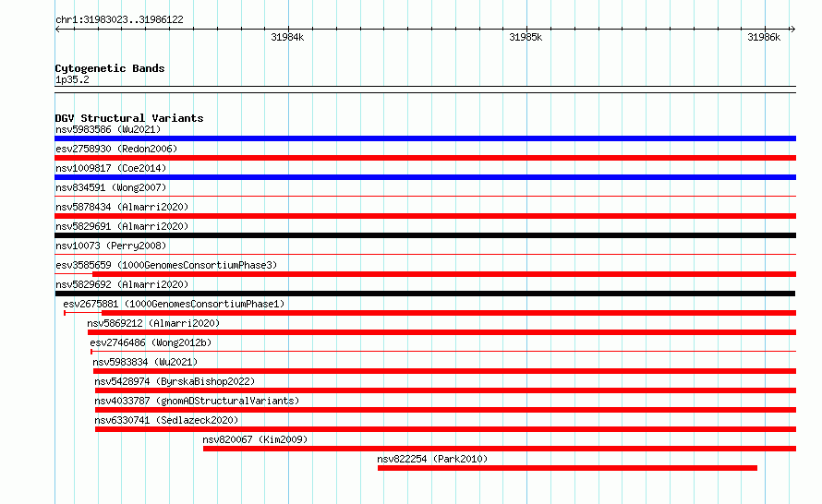Click the nsv5428974 (ByrskaBishop2022) variant bar

(x=445, y=390)
